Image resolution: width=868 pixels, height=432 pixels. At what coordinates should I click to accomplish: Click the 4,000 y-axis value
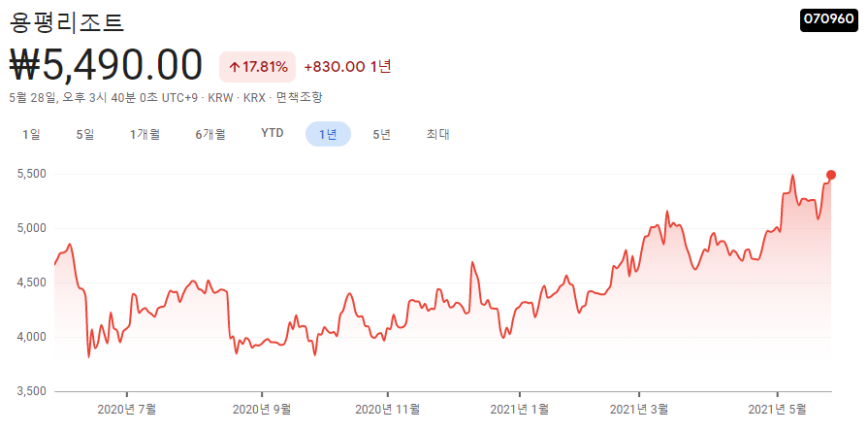pyautogui.click(x=32, y=337)
